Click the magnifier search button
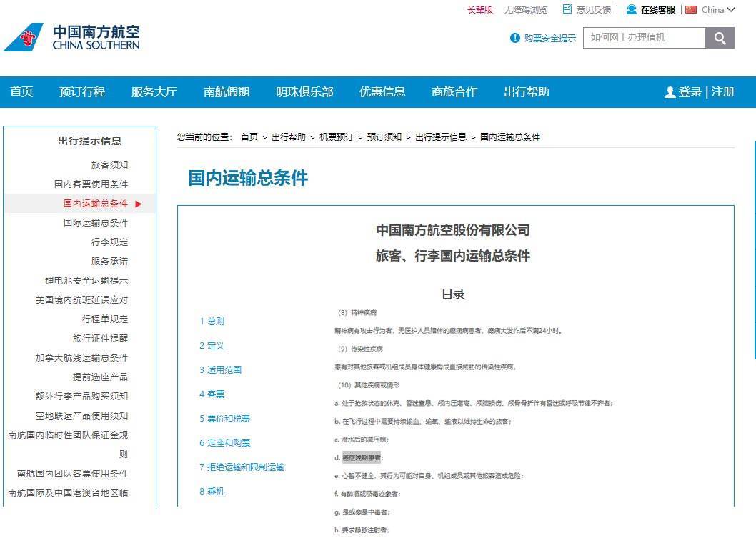 click(720, 38)
